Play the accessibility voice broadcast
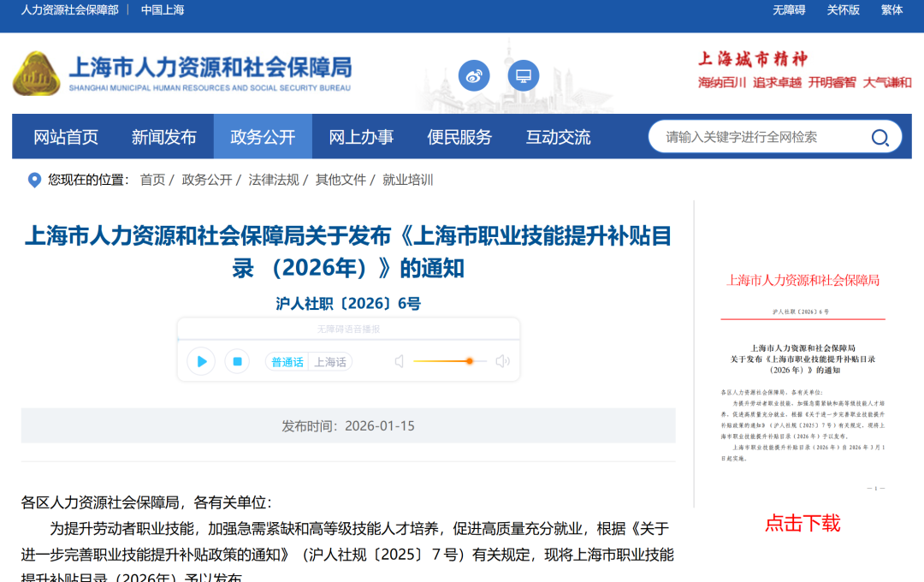Viewport: 924px width, 582px height. point(200,361)
